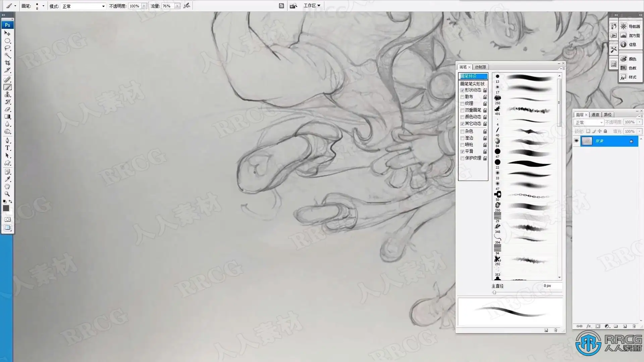644x362 pixels.
Task: Uncheck the 形状动态 checkbox
Action: (462, 90)
